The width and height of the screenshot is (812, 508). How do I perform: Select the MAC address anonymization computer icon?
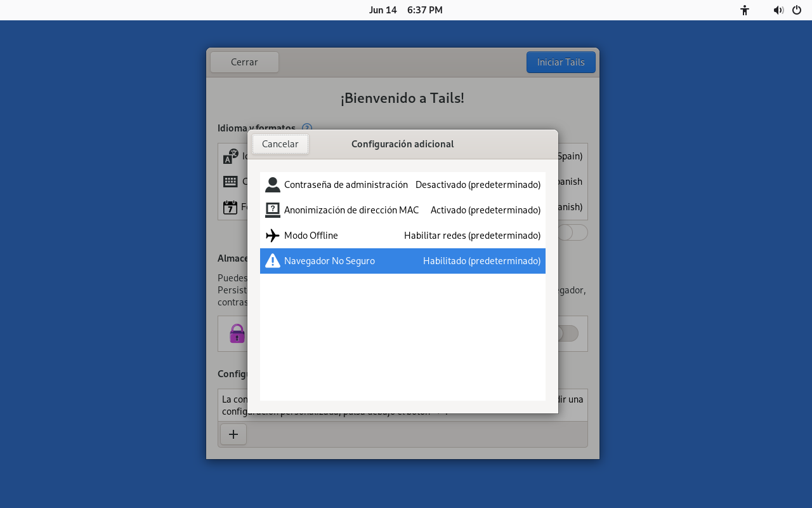273,210
